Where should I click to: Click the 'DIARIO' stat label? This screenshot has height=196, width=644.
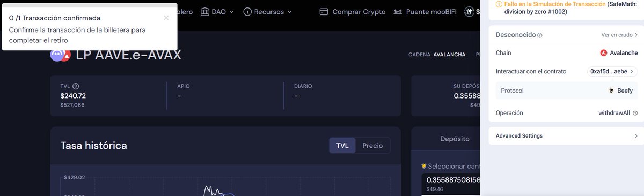[x=303, y=86]
